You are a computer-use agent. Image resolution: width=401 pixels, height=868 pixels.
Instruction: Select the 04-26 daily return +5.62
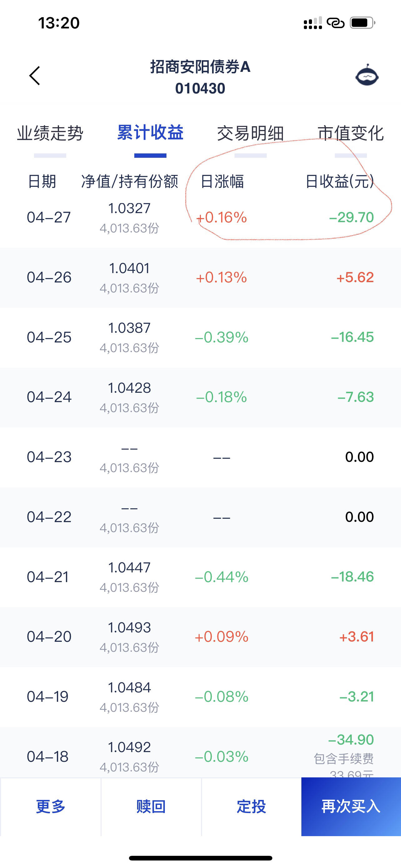[x=355, y=277]
